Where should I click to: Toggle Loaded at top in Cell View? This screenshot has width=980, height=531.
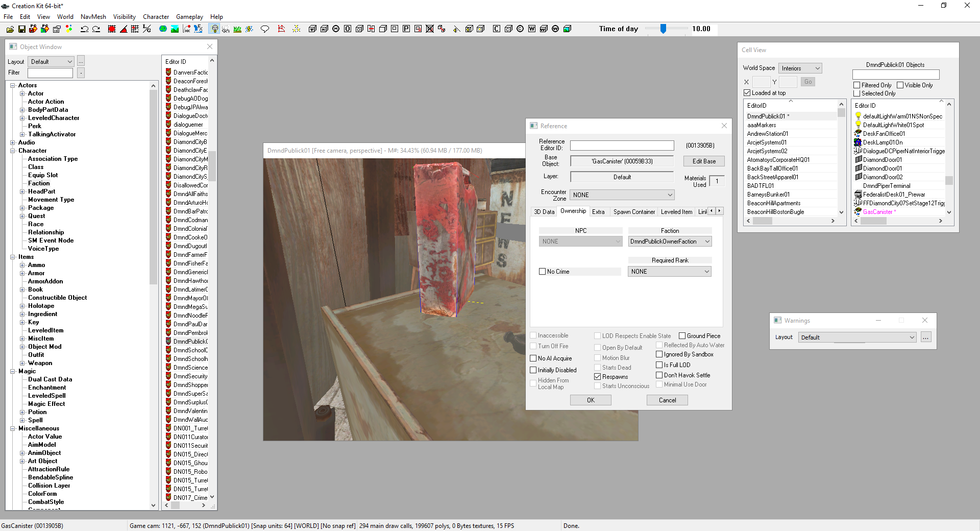pyautogui.click(x=747, y=93)
